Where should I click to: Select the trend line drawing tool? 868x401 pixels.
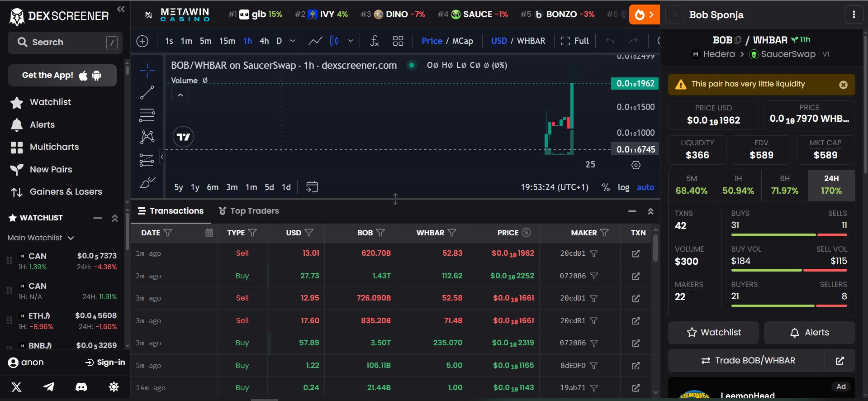click(x=147, y=93)
